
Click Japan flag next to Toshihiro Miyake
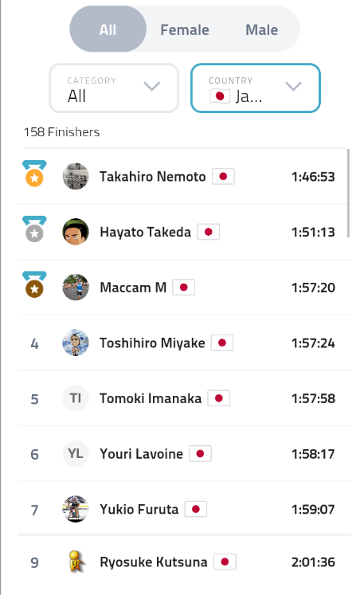tap(222, 343)
